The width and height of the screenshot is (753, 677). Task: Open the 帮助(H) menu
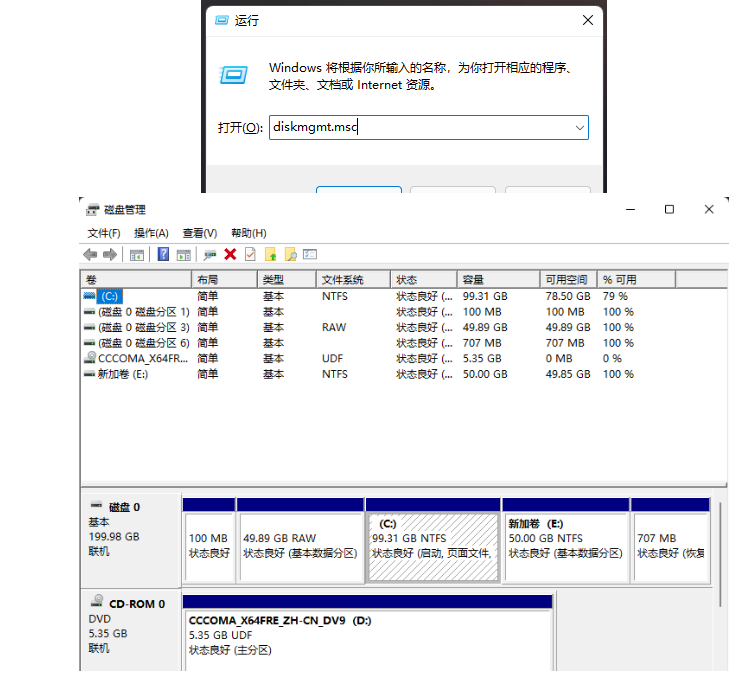coord(249,233)
